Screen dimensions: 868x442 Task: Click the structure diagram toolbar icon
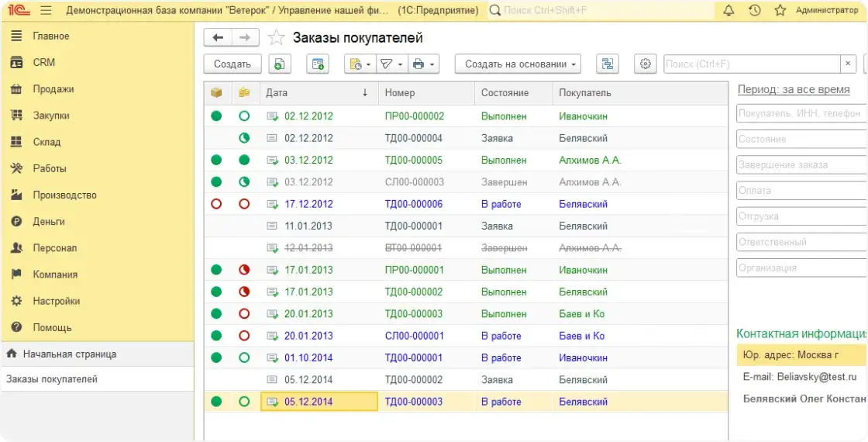pyautogui.click(x=608, y=64)
